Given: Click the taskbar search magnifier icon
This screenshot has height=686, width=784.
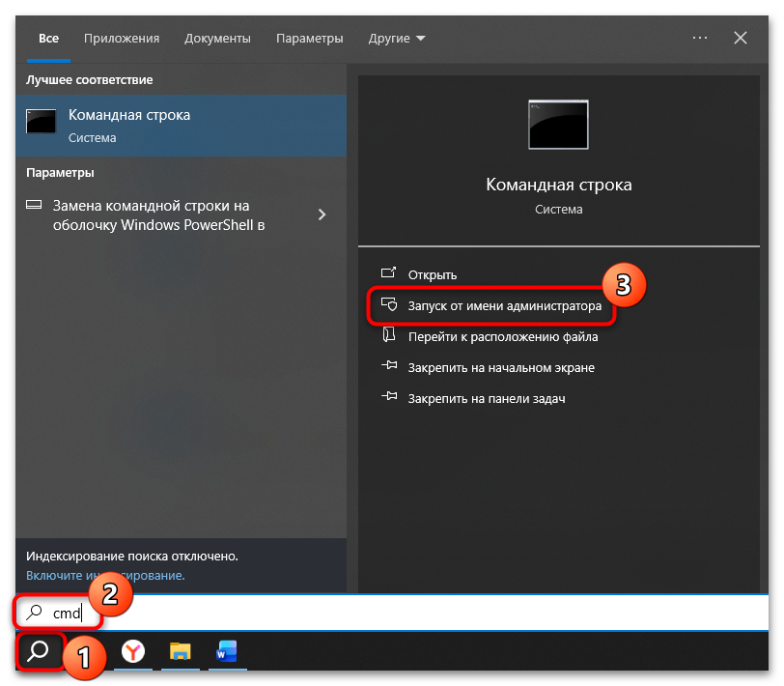Looking at the screenshot, I should (39, 652).
